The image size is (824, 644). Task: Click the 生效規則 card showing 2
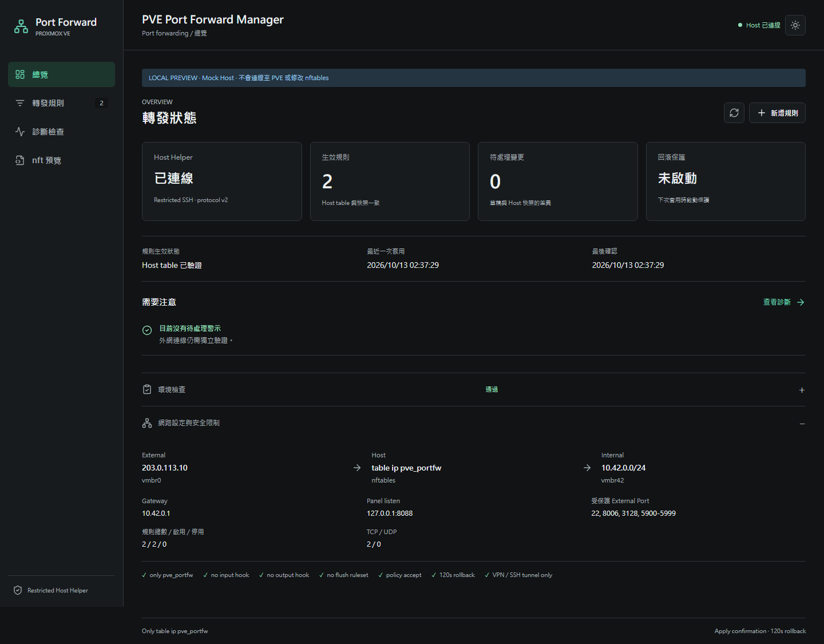coord(390,181)
